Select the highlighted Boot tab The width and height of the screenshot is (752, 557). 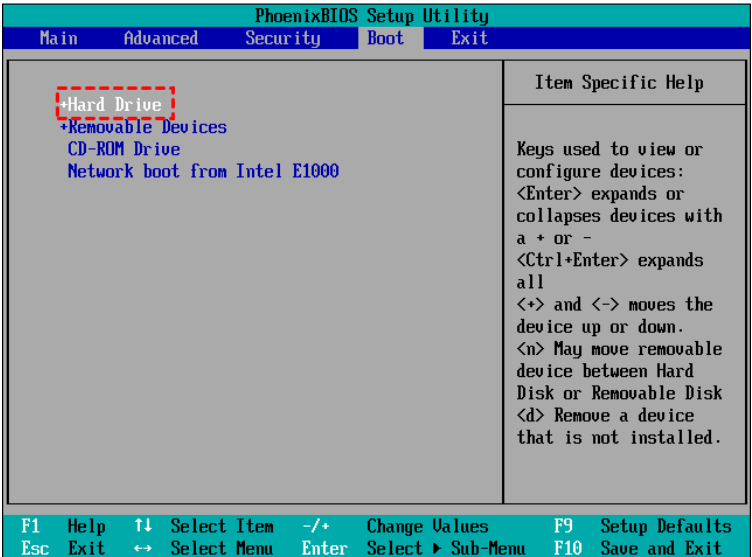point(385,38)
